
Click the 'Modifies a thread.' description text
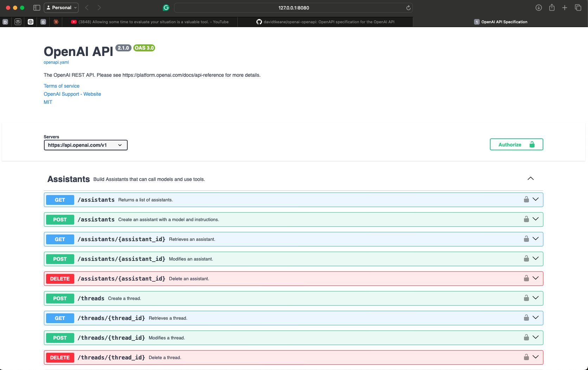pos(167,338)
